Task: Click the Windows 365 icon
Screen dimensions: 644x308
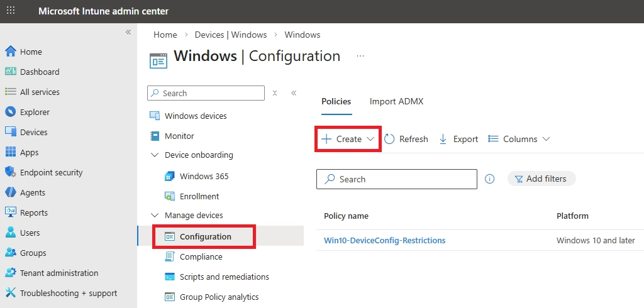Action: (170, 176)
